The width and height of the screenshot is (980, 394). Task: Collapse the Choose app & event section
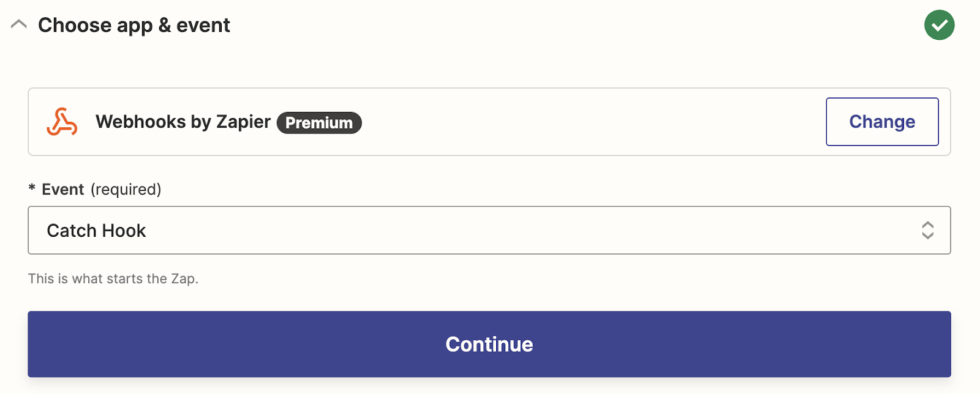[x=19, y=25]
